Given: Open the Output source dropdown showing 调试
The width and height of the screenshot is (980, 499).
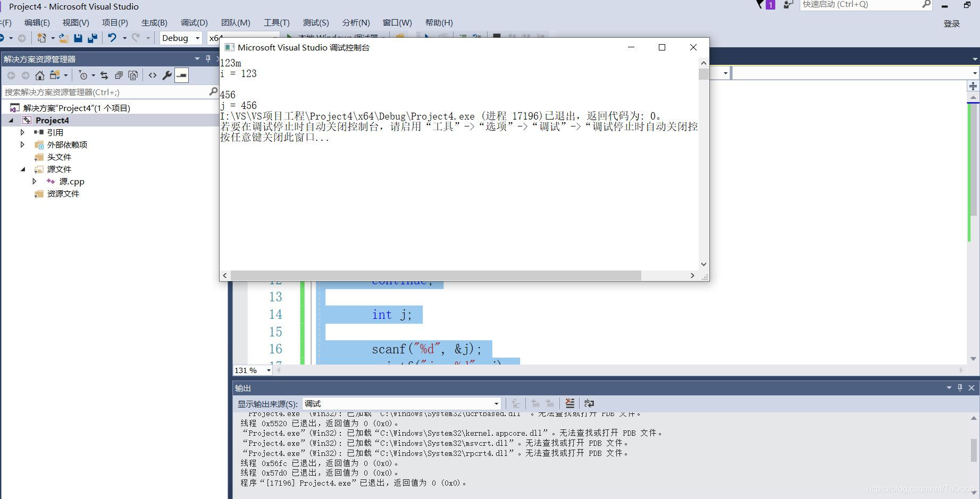Looking at the screenshot, I should (401, 403).
